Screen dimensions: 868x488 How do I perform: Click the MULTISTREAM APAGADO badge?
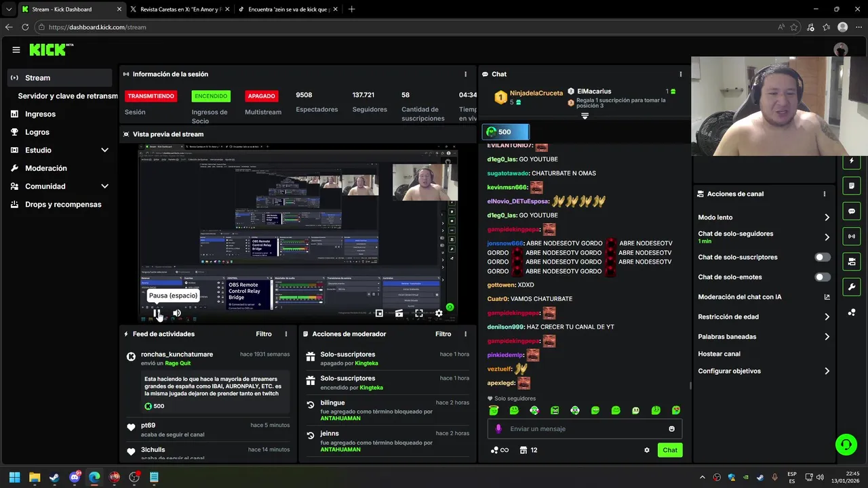point(261,96)
